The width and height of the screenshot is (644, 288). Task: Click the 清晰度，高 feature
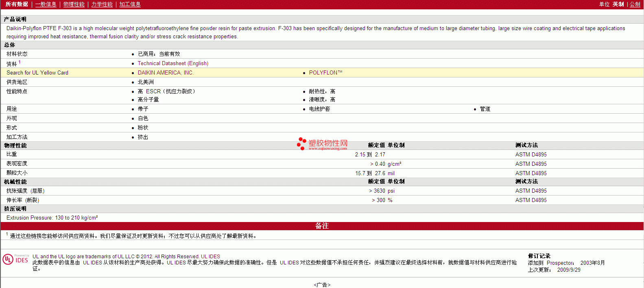click(x=322, y=99)
